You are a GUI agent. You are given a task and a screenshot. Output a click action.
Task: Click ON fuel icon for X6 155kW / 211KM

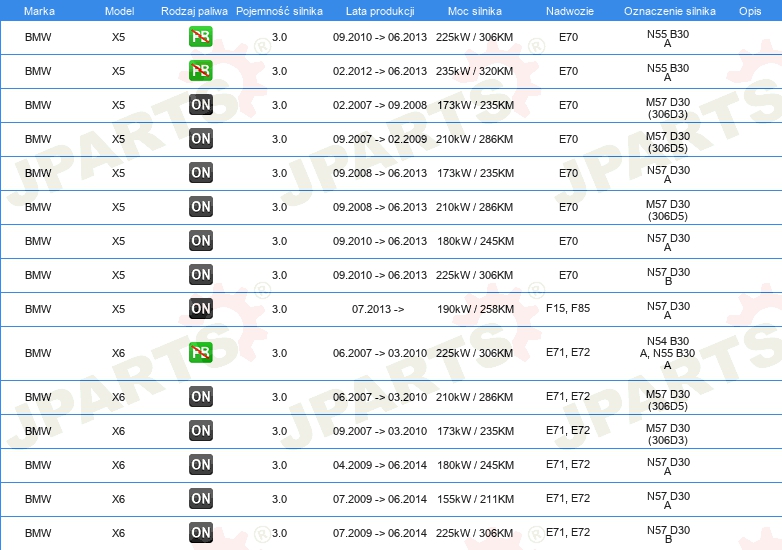coord(200,498)
